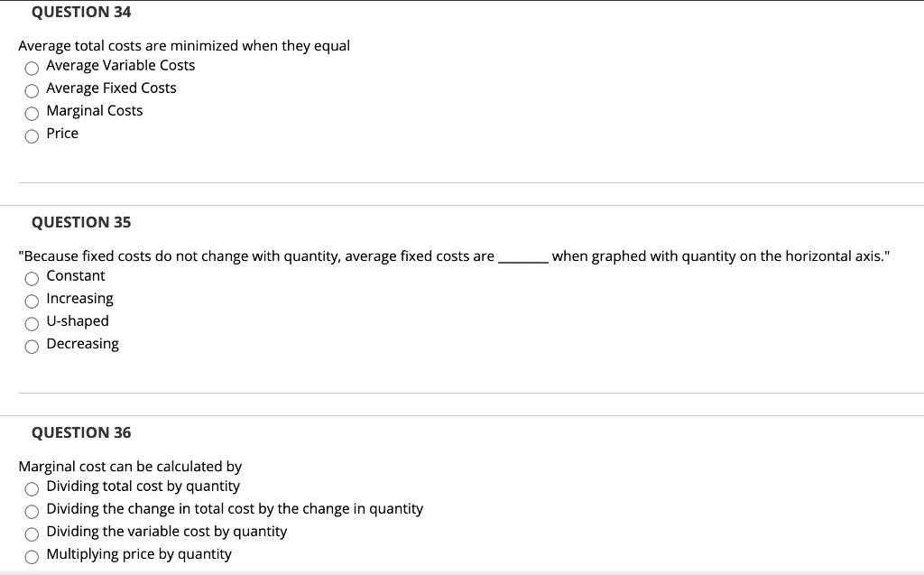This screenshot has width=924, height=575.
Task: Select the Price answer option
Action: tap(32, 135)
